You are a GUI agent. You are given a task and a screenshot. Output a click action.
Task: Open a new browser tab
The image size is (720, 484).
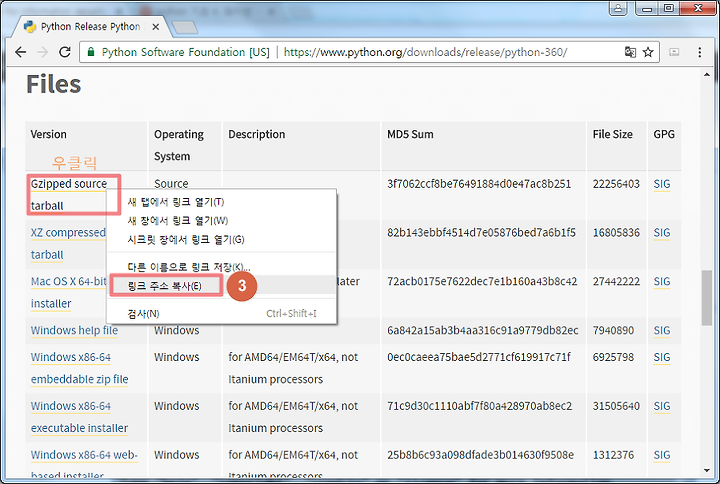point(185,27)
